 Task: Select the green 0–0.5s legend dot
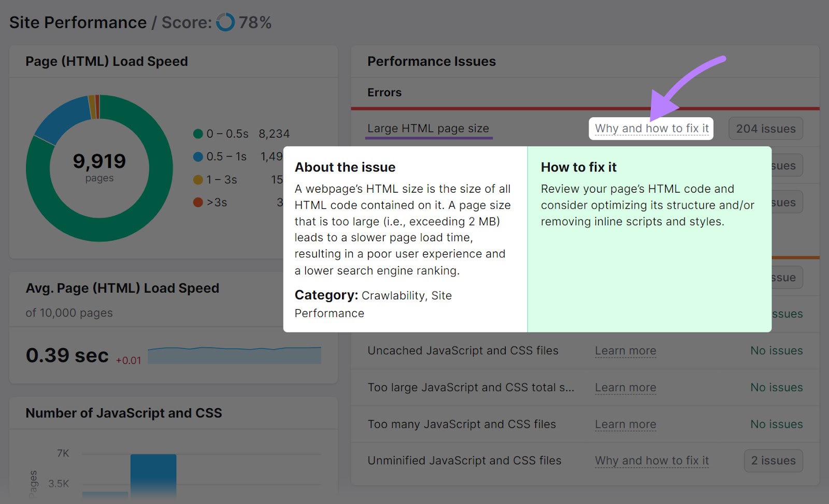[x=197, y=133]
